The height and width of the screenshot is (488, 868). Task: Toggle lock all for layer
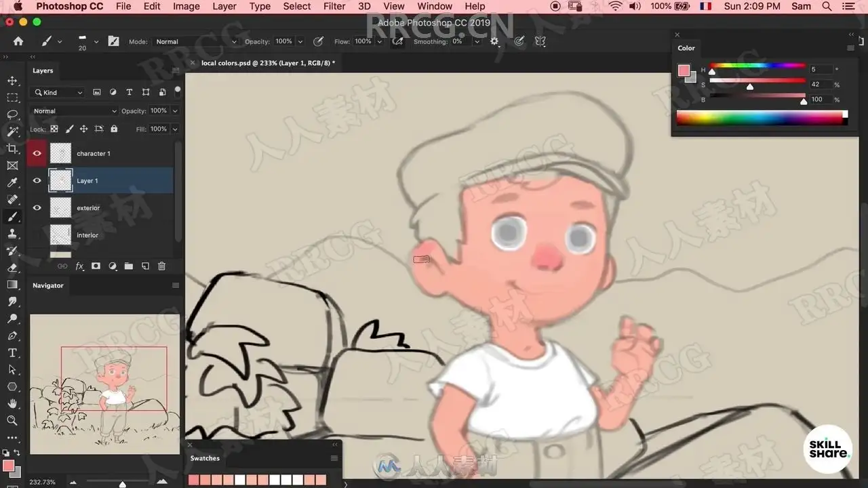114,129
